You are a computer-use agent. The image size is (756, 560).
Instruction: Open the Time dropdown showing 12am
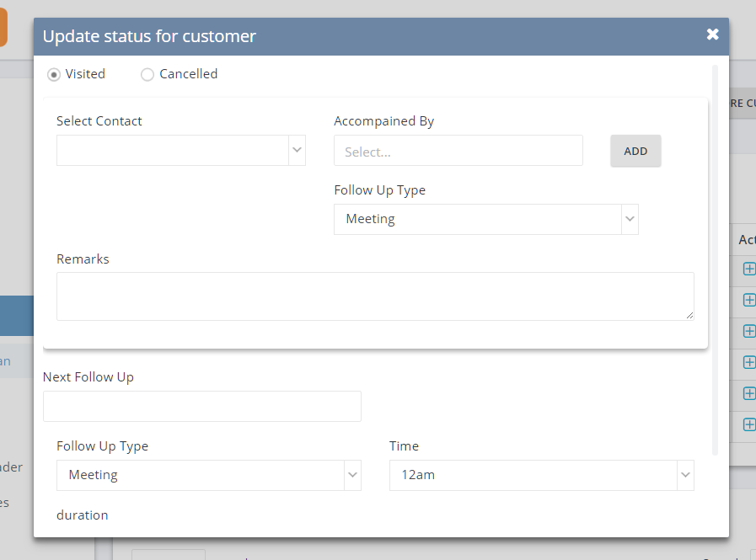tap(541, 475)
